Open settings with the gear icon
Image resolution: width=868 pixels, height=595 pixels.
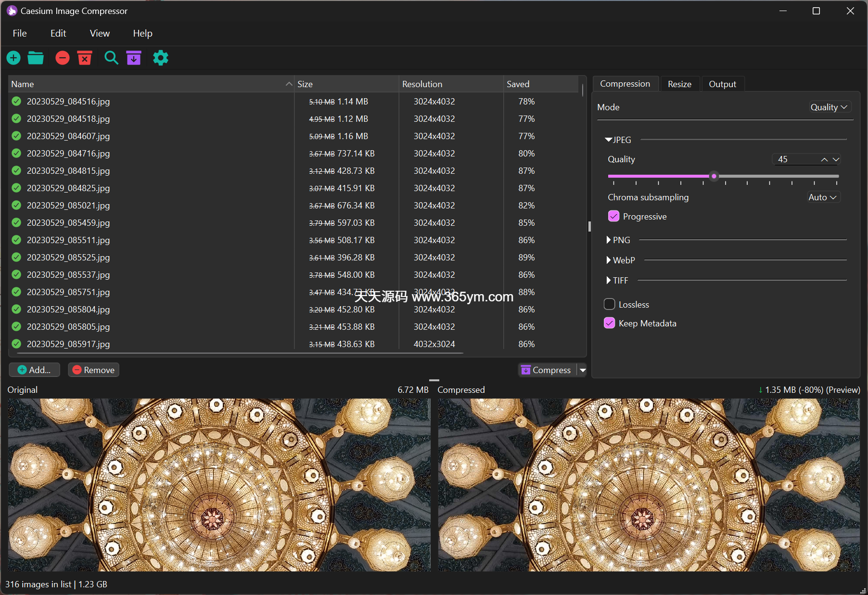pyautogui.click(x=160, y=58)
